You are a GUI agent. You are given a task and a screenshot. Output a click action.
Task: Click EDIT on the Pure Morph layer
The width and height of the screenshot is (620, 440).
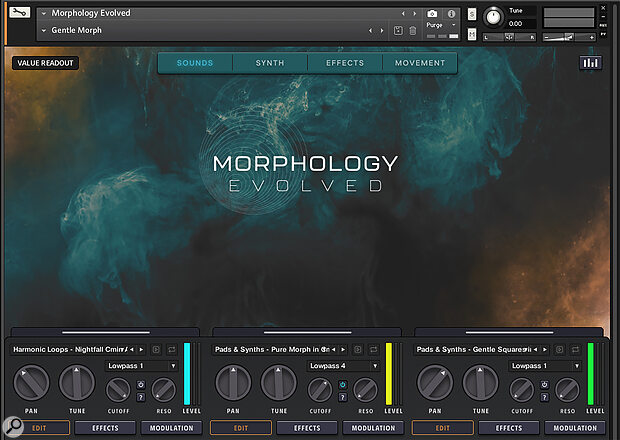pos(241,428)
